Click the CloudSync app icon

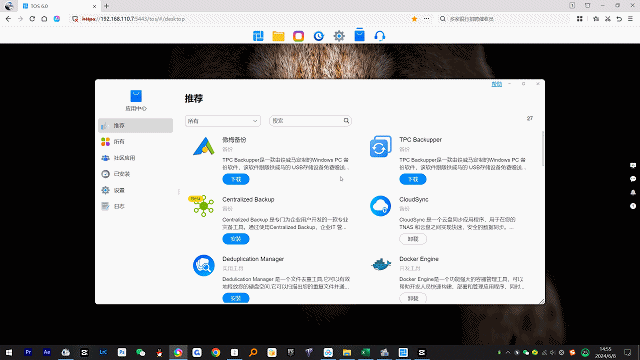click(380, 206)
